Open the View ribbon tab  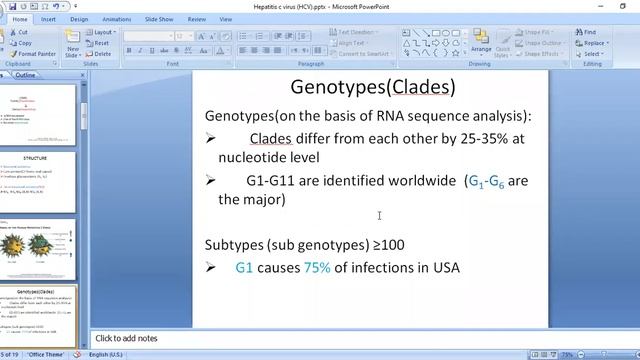click(225, 19)
